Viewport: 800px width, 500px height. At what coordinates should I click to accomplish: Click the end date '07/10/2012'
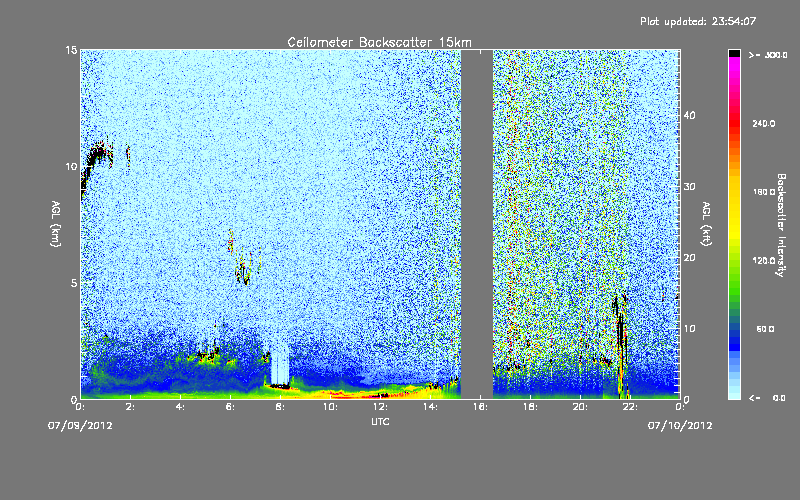pos(680,426)
